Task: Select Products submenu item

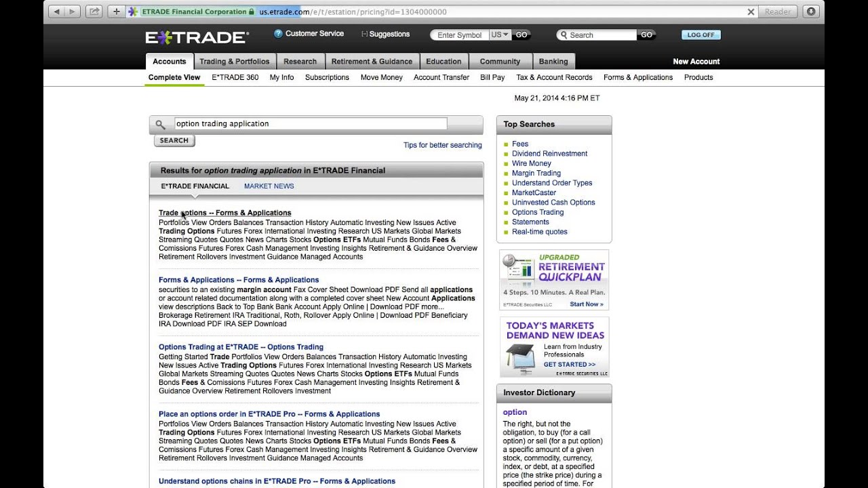Action: click(x=698, y=77)
